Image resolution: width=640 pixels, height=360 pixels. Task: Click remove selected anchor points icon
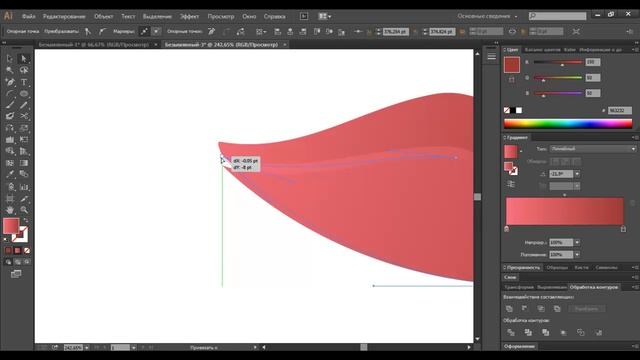tap(211, 31)
